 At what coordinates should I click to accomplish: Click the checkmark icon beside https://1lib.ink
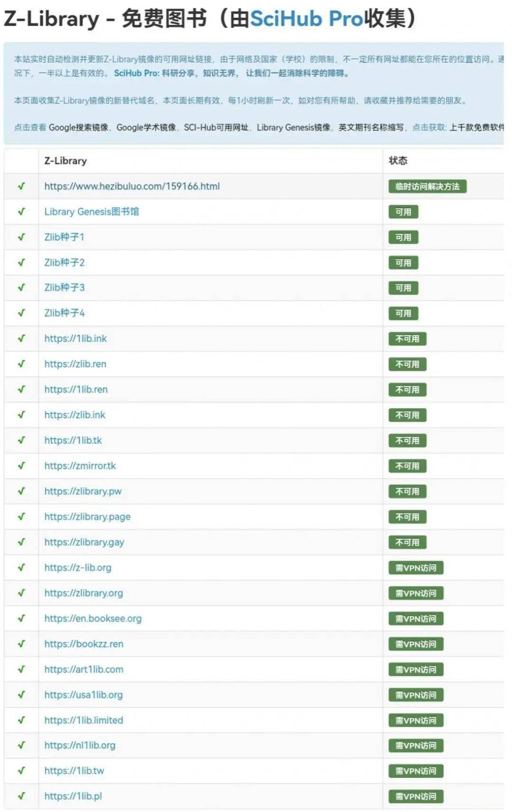point(21,338)
